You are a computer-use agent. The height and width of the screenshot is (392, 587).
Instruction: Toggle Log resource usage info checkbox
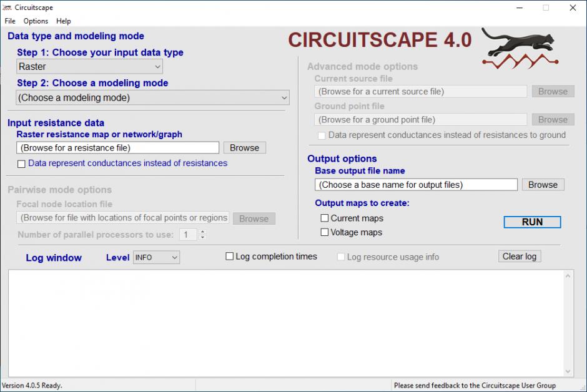click(341, 257)
